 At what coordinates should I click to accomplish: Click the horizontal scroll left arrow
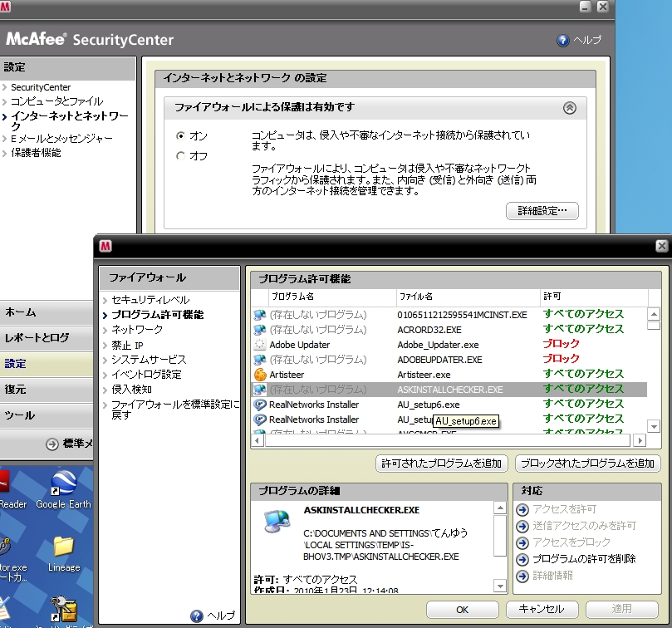(258, 440)
